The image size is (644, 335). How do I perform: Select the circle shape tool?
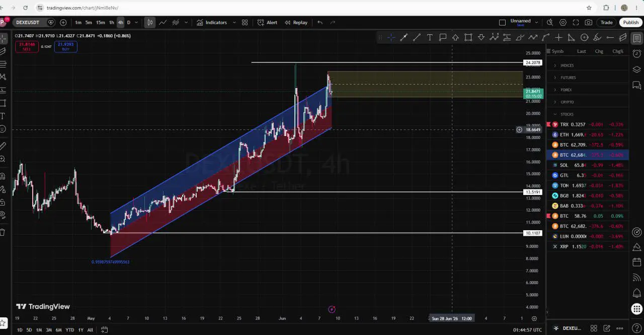point(584,37)
